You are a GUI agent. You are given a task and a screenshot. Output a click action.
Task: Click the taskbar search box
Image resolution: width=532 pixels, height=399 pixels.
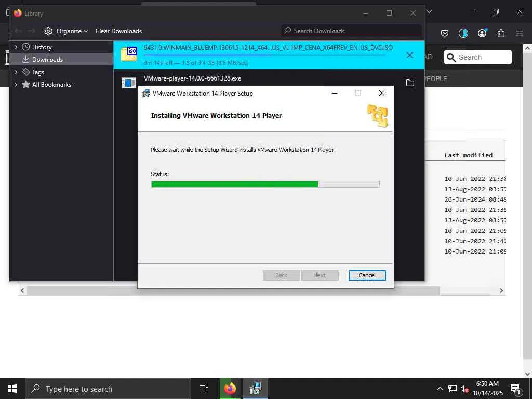pos(108,389)
